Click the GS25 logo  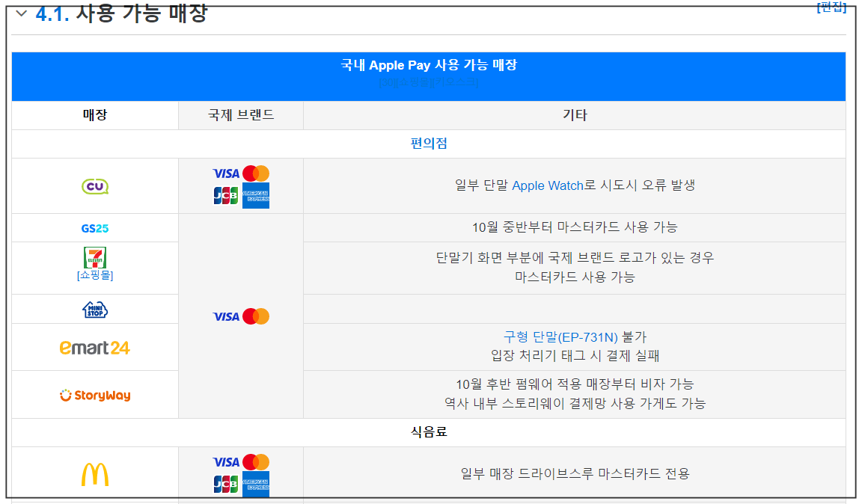coord(95,228)
